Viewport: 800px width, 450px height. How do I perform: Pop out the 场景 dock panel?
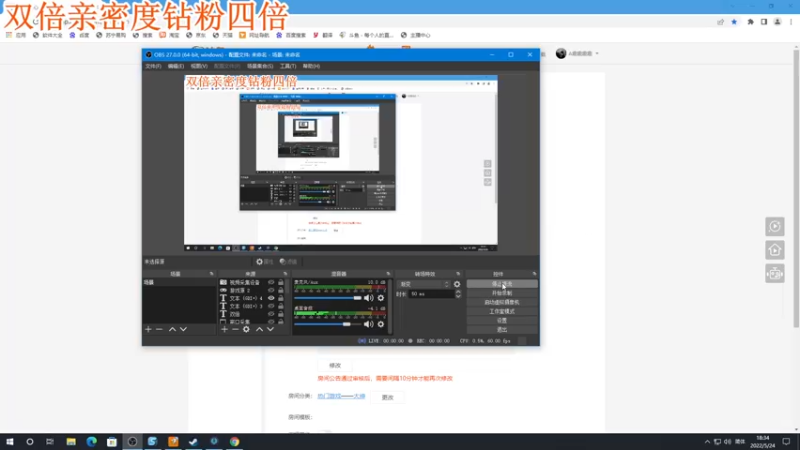[211, 274]
